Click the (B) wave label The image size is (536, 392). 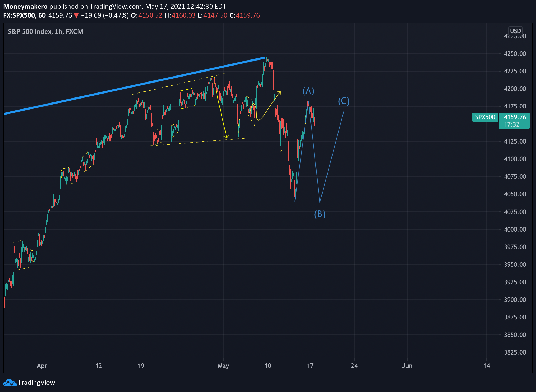(x=320, y=214)
